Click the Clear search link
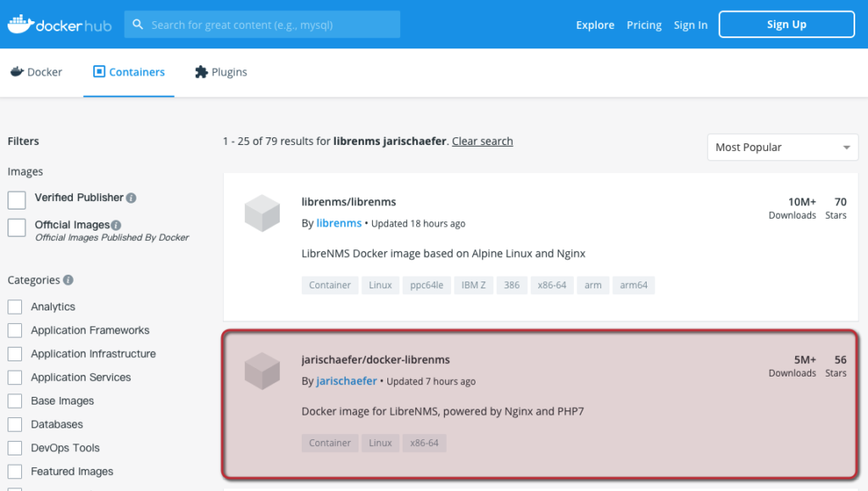868x491 pixels. point(482,141)
